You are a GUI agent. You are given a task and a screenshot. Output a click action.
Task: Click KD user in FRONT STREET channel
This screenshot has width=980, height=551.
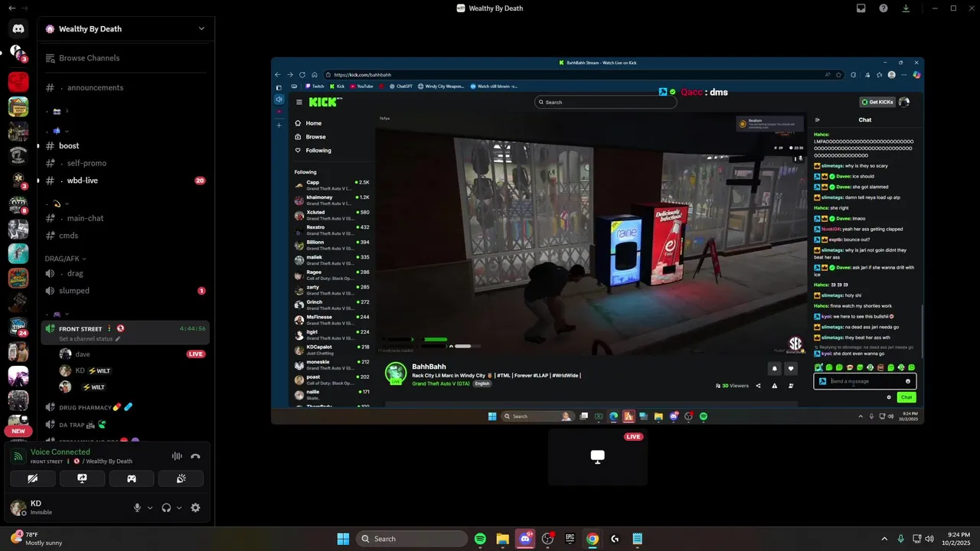coord(80,370)
